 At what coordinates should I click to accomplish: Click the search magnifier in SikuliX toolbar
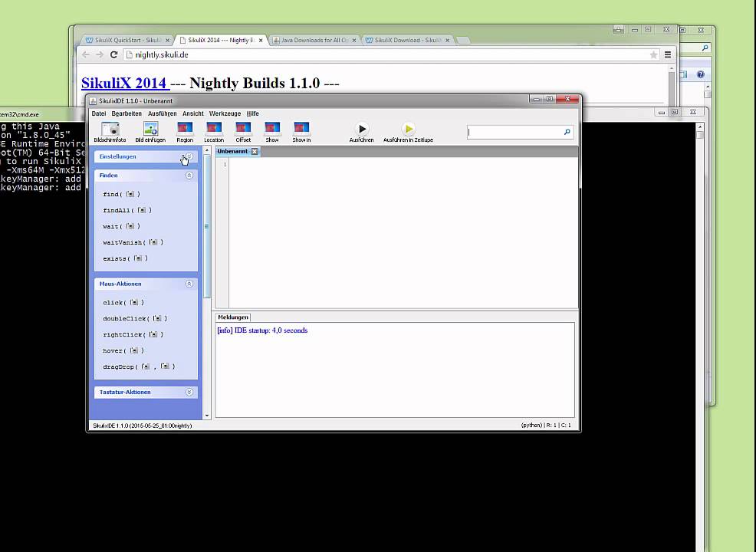[567, 132]
